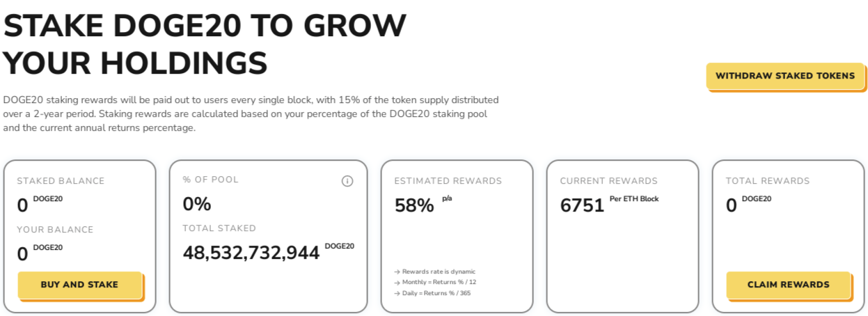Image resolution: width=868 pixels, height=316 pixels.
Task: Click the Total Rewards heading
Action: pos(768,181)
